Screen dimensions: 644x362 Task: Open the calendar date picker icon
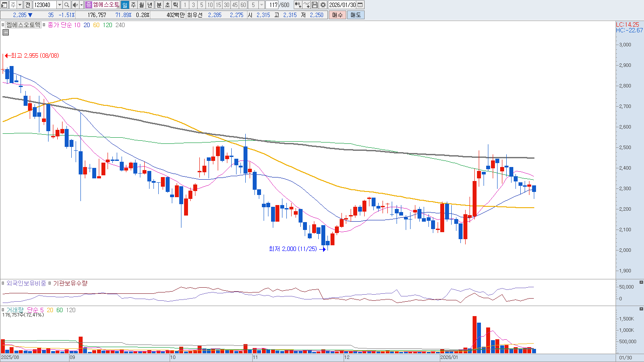pos(360,5)
